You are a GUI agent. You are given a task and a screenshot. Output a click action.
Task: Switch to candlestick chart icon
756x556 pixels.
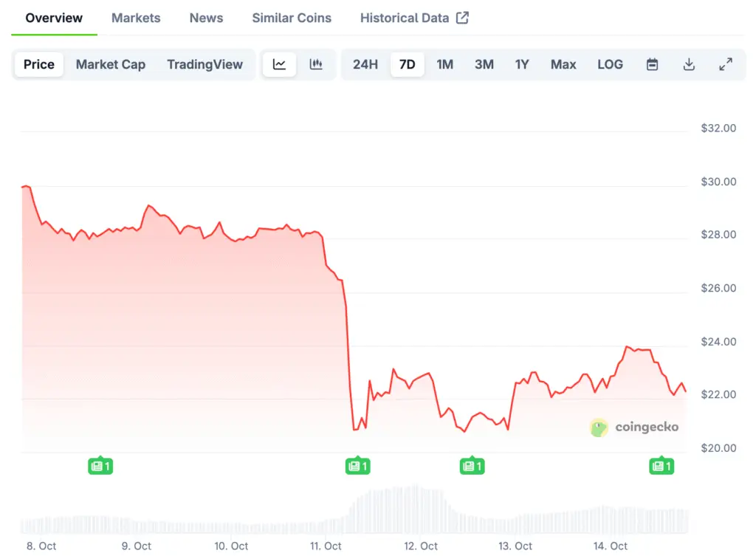(x=316, y=64)
